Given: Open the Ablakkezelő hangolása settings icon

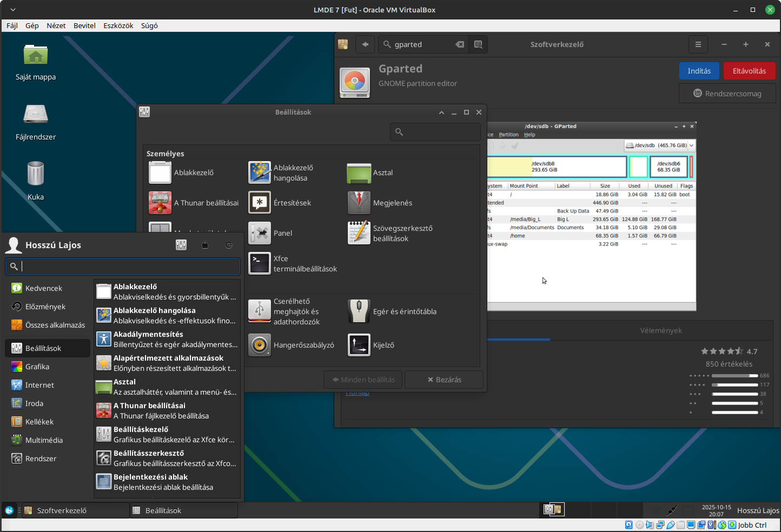Looking at the screenshot, I should 260,172.
